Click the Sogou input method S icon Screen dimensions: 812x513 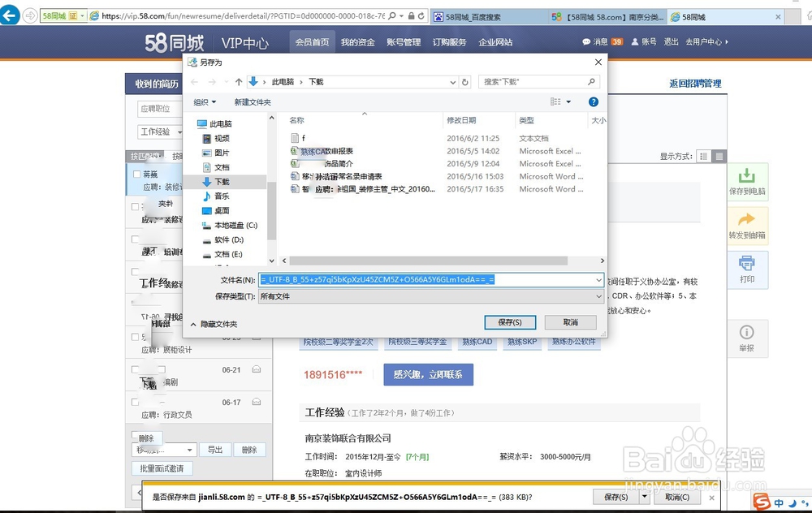762,502
